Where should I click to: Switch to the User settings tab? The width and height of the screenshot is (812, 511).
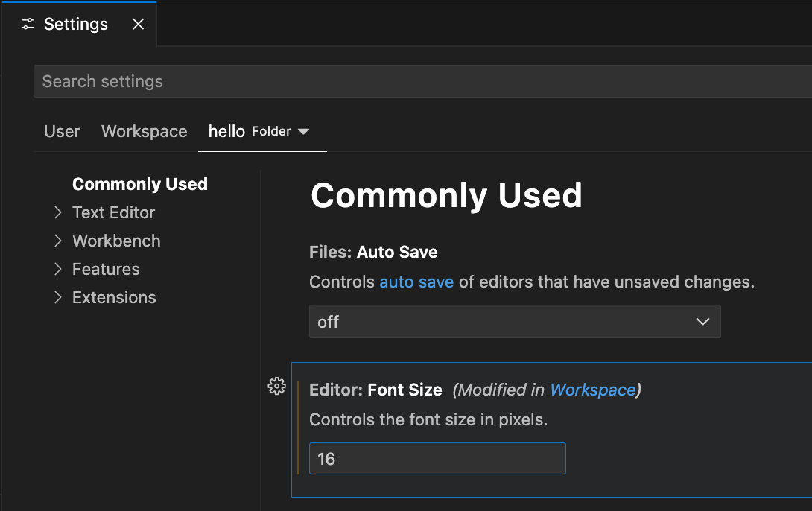coord(62,131)
